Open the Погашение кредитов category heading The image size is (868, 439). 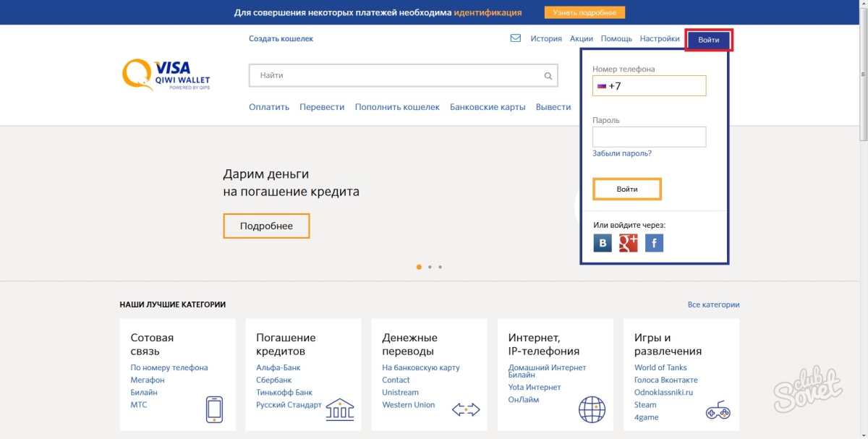click(286, 344)
